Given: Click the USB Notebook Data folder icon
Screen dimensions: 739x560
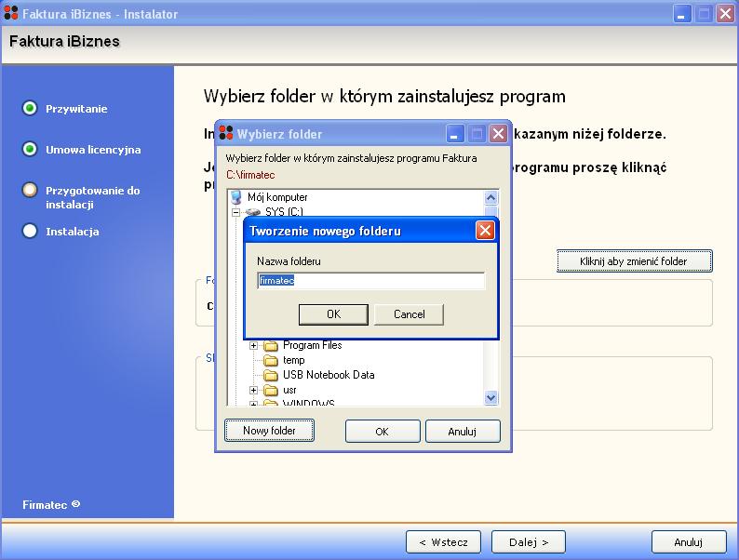Looking at the screenshot, I should pos(271,376).
